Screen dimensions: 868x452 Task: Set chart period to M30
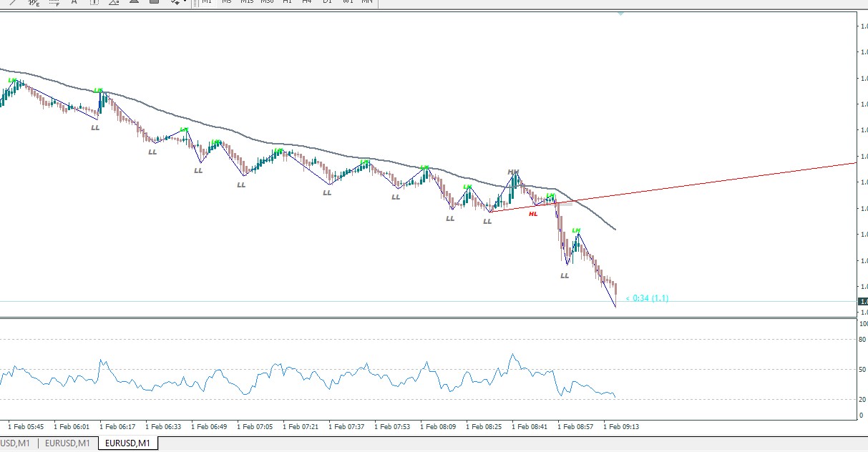[x=267, y=2]
